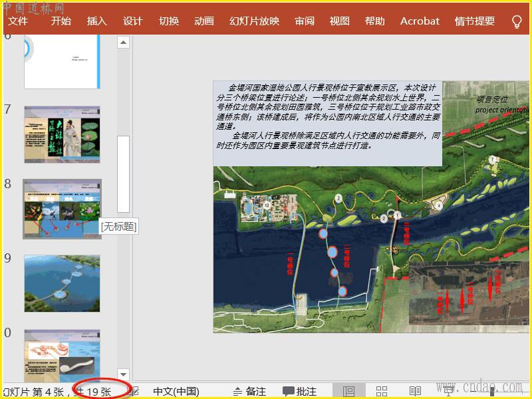The image size is (532, 399).
Task: Switch to the 插入 ribbon tab
Action: [x=97, y=21]
